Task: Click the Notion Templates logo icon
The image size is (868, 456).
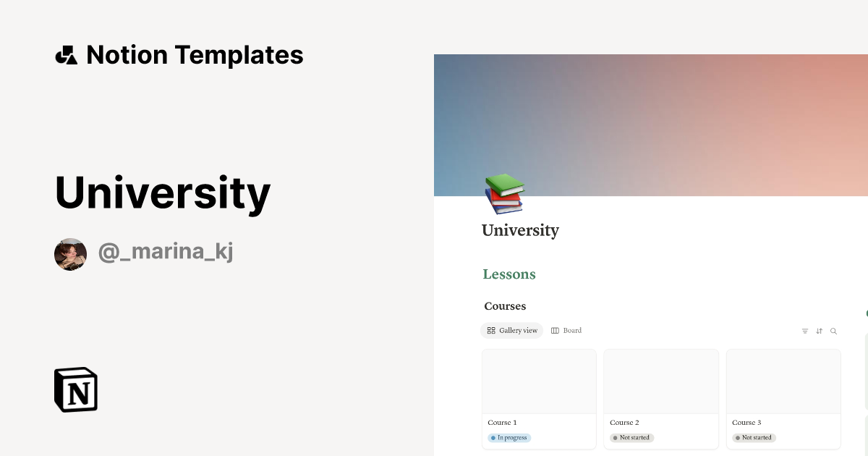Action: pos(66,54)
